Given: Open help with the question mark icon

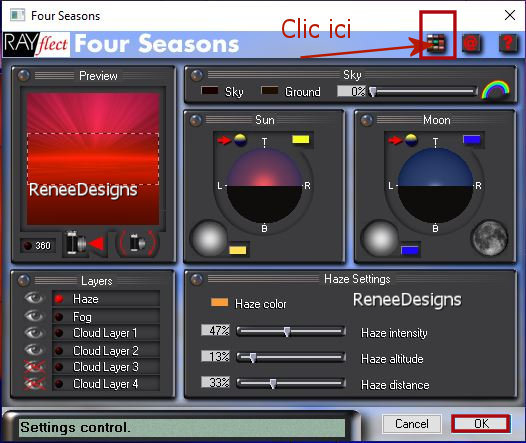Looking at the screenshot, I should pos(508,44).
